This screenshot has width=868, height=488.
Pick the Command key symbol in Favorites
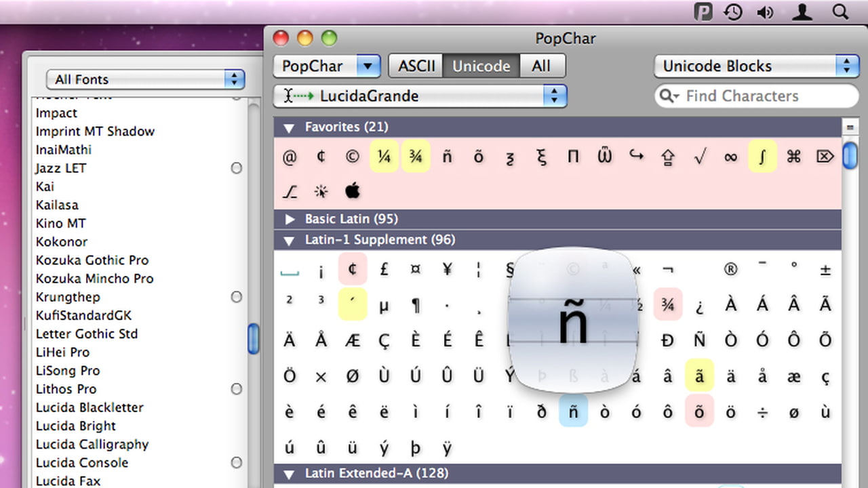(x=793, y=157)
